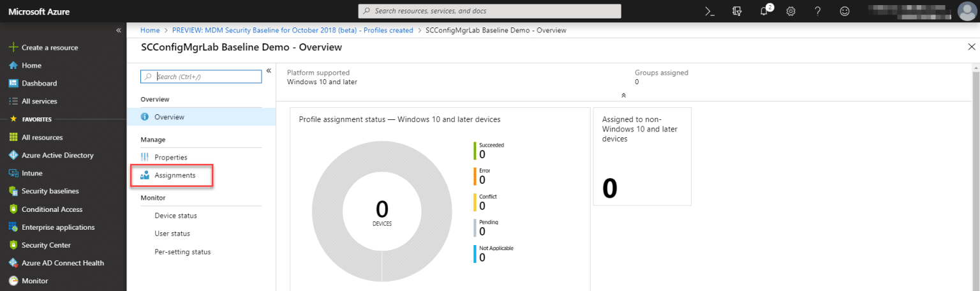Viewport: 980px width, 291px height.
Task: Click the Assigned to non-Windows 10 tile
Action: (x=642, y=156)
